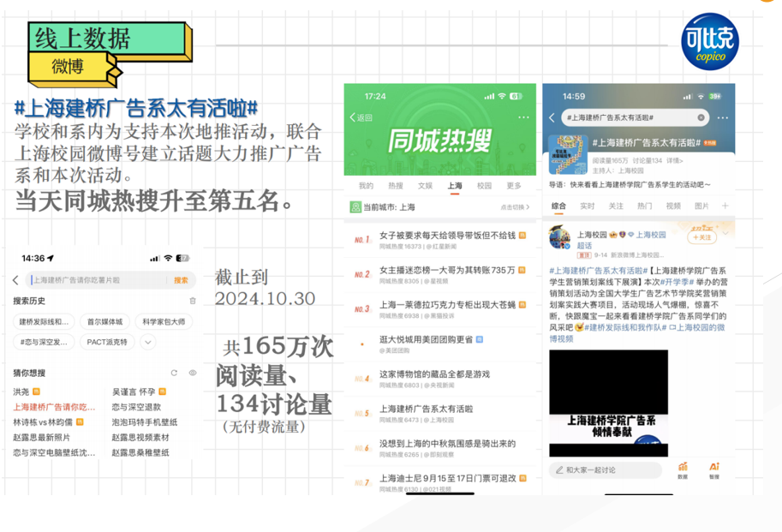Image resolution: width=782 pixels, height=532 pixels.
Task: Select history tag #恋与深空发…
Action: [44, 342]
